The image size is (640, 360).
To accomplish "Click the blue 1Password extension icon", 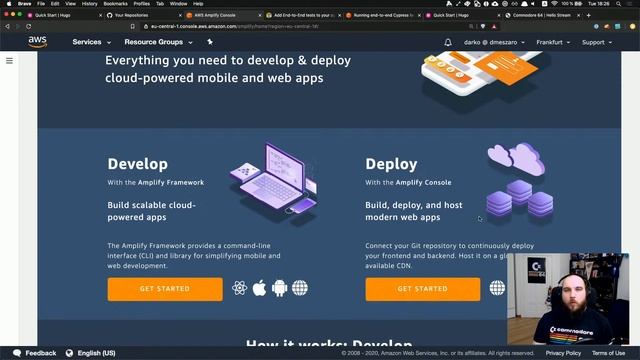I will [x=596, y=27].
